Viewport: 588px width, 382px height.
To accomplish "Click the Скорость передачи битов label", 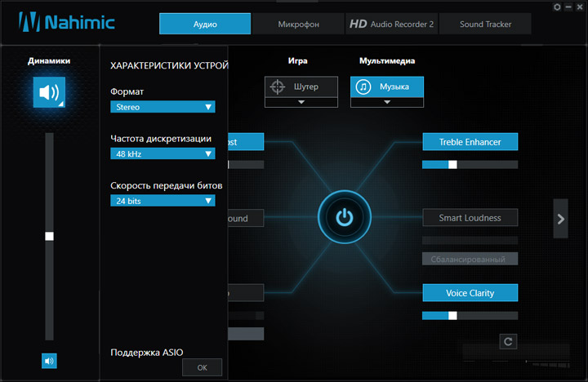I will 166,185.
